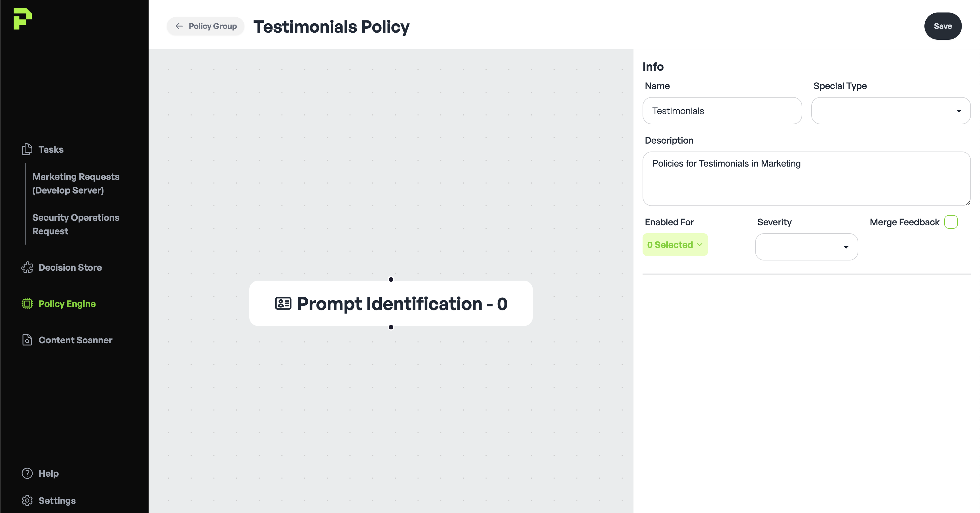Click the Help question mark icon
This screenshot has width=980, height=513.
tap(27, 473)
